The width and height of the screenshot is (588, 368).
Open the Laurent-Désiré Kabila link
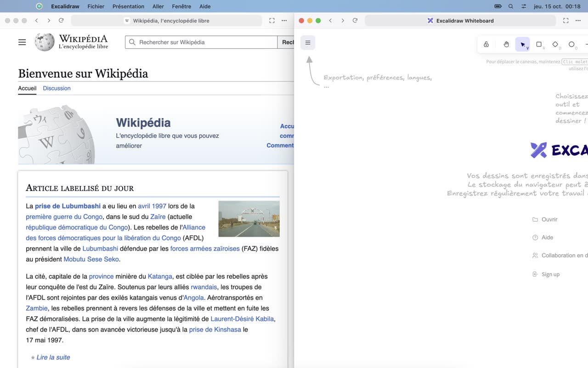(242, 319)
